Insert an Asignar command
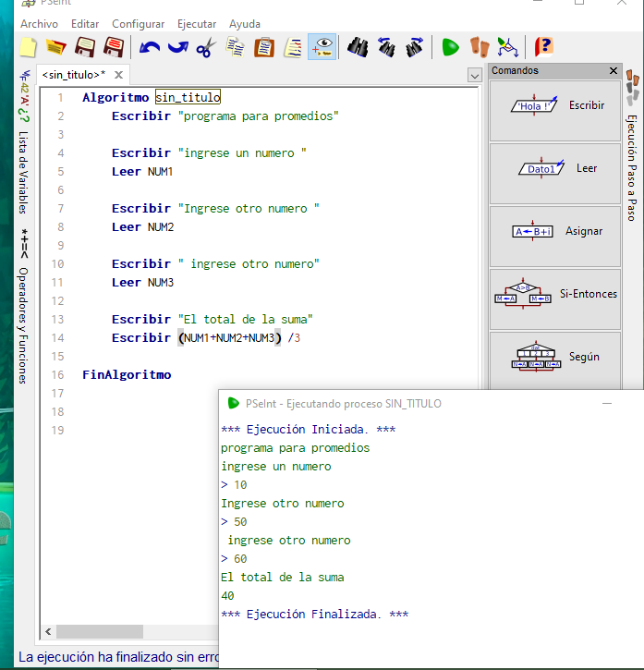Screen dimensions: 644x670 click(x=555, y=237)
